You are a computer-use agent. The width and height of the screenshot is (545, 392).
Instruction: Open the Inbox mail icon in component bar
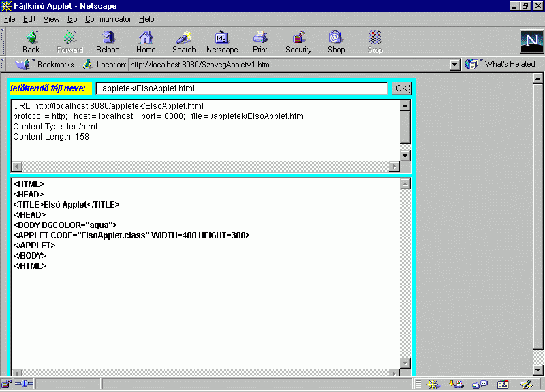coord(456,384)
